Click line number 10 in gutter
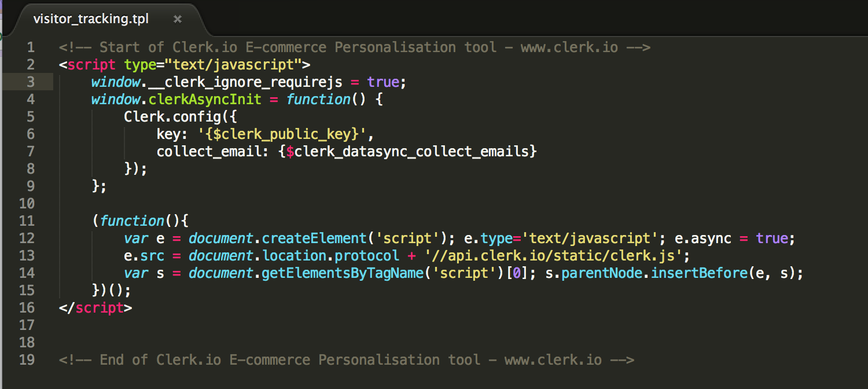The height and width of the screenshot is (389, 868). [x=27, y=204]
